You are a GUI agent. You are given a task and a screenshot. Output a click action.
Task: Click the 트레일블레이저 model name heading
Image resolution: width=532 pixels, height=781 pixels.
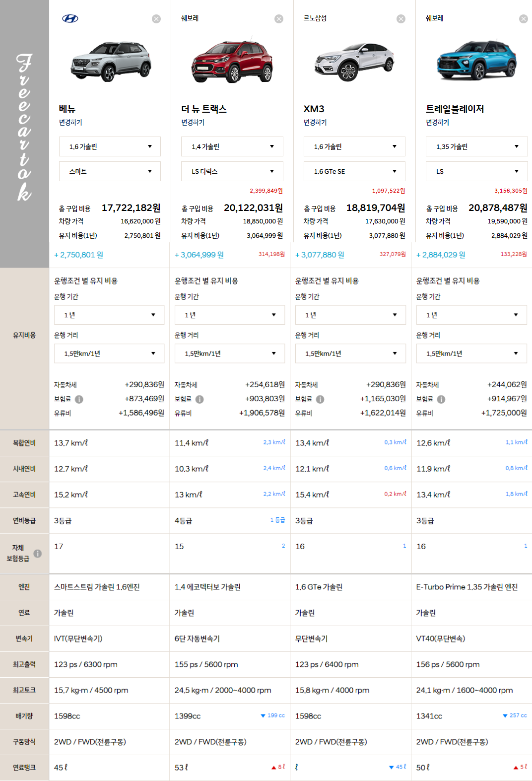tap(455, 109)
